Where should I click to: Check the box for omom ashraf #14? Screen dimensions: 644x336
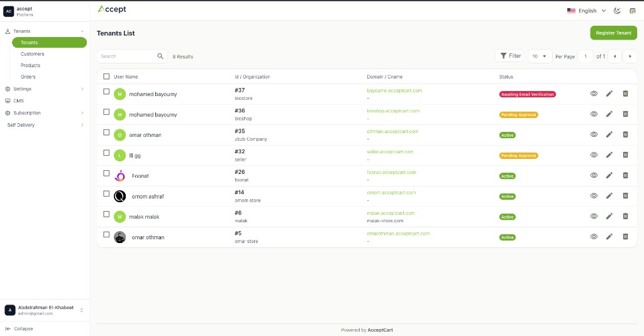click(106, 193)
